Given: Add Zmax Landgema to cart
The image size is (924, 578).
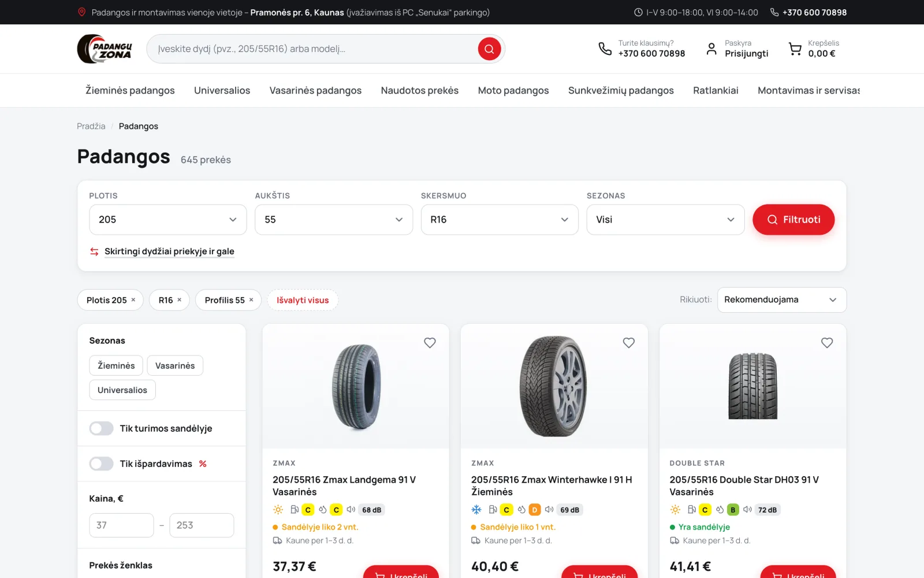Looking at the screenshot, I should 401,572.
